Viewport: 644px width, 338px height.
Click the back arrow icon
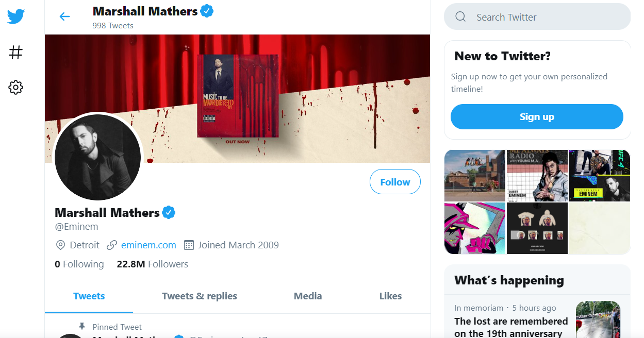tap(64, 16)
